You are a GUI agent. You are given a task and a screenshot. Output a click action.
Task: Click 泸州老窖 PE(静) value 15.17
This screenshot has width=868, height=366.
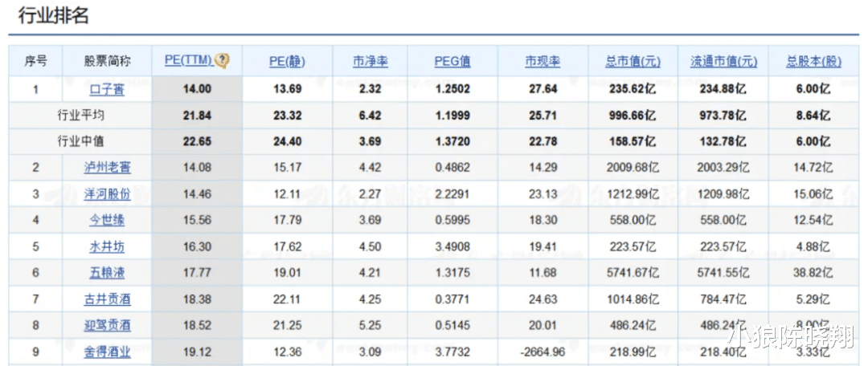(287, 167)
